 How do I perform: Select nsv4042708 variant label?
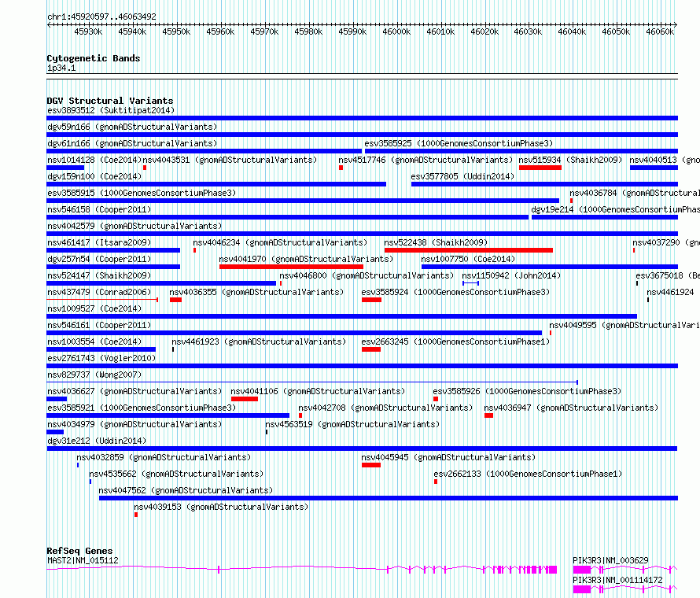(385, 408)
